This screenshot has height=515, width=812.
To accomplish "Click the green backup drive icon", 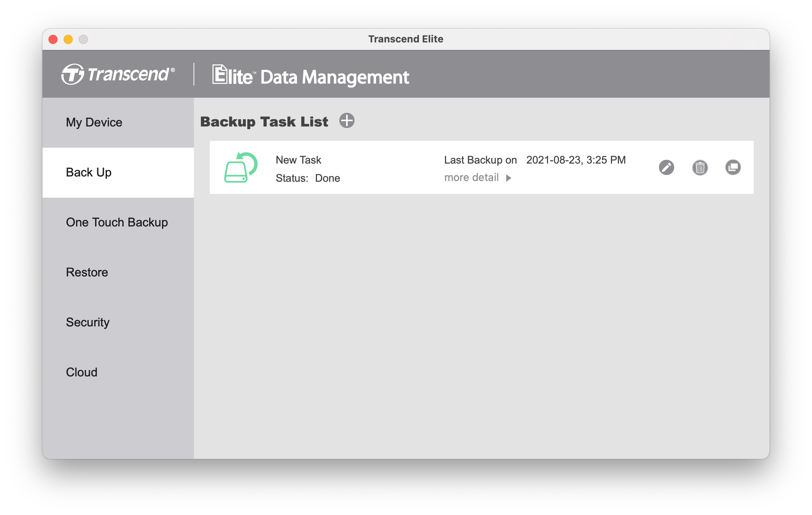I will coord(241,167).
